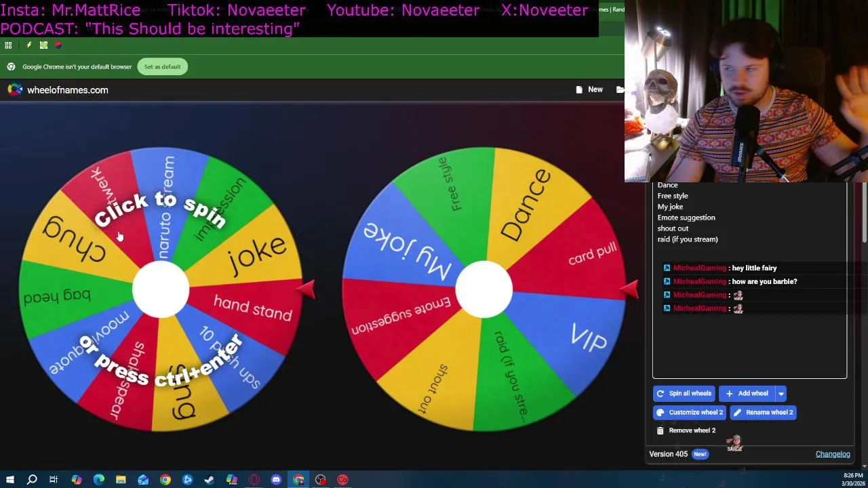The image size is (868, 488).
Task: Click the 'Free style' entry in list
Action: click(673, 196)
